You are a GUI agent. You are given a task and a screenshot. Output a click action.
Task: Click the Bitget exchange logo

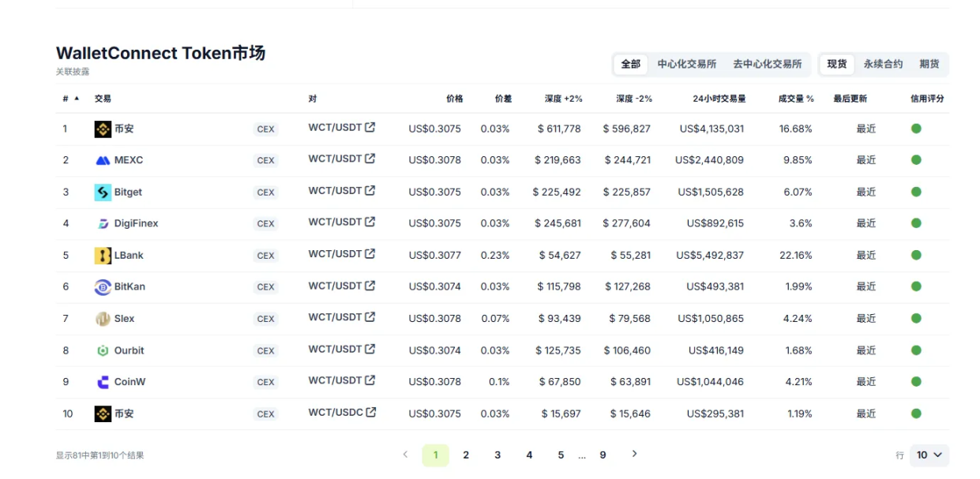pyautogui.click(x=103, y=192)
